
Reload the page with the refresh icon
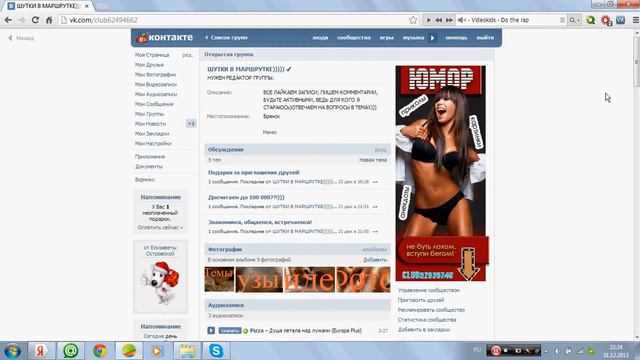[35, 20]
